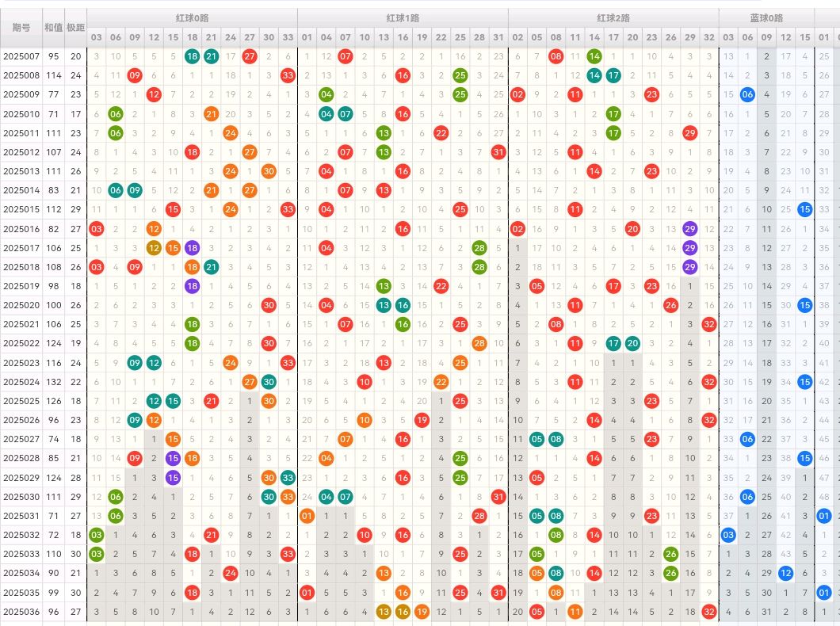Click blue ball 15 in row 2025015
The image size is (840, 626).
804,209
